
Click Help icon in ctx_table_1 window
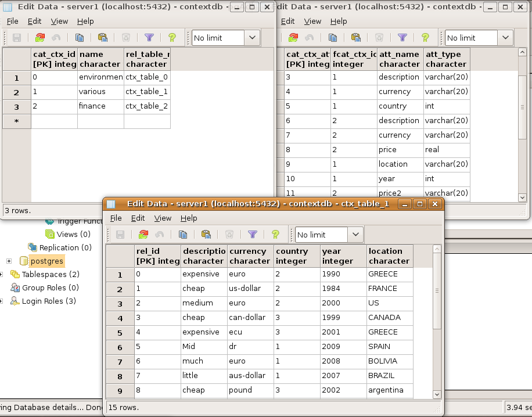click(x=275, y=235)
